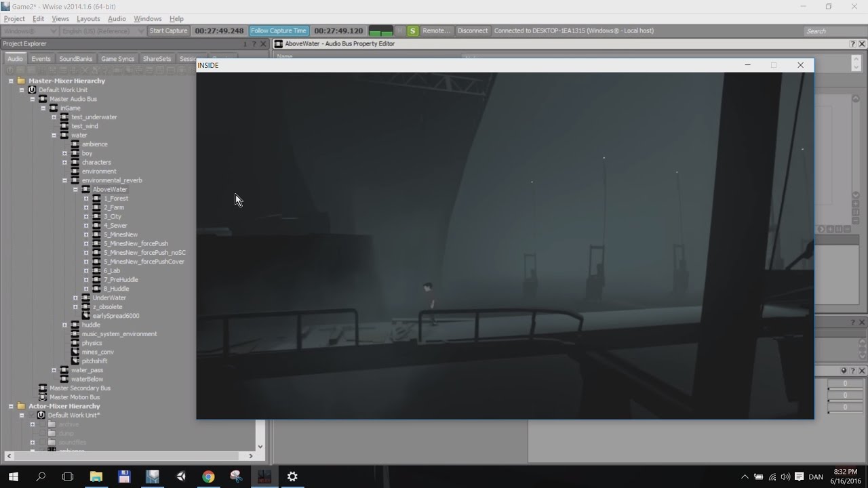Switch to the SoundBanks tab
Screen dimensions: 868x488
pyautogui.click(x=76, y=59)
